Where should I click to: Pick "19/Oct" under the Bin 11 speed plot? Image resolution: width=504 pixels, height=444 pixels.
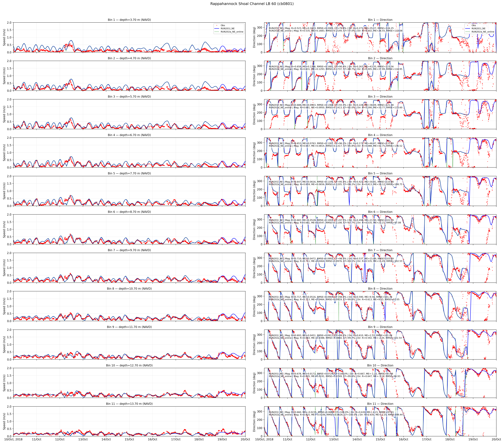(x=222, y=440)
